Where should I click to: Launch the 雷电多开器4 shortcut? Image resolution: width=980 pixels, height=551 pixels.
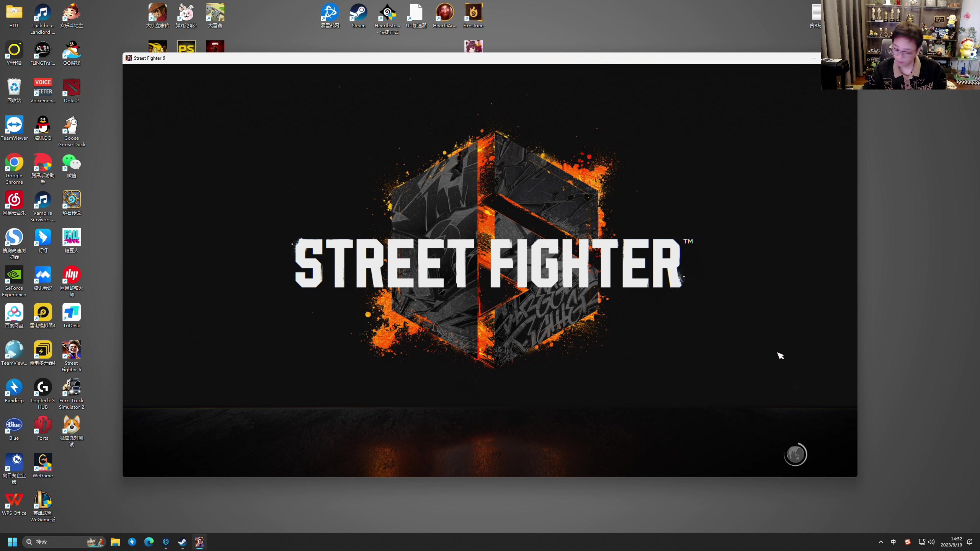(42, 354)
